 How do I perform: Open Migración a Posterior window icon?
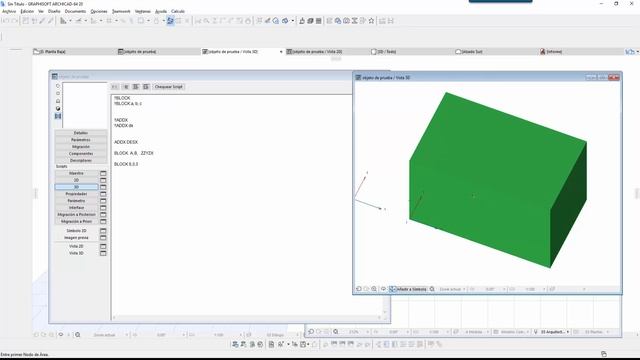pyautogui.click(x=103, y=215)
